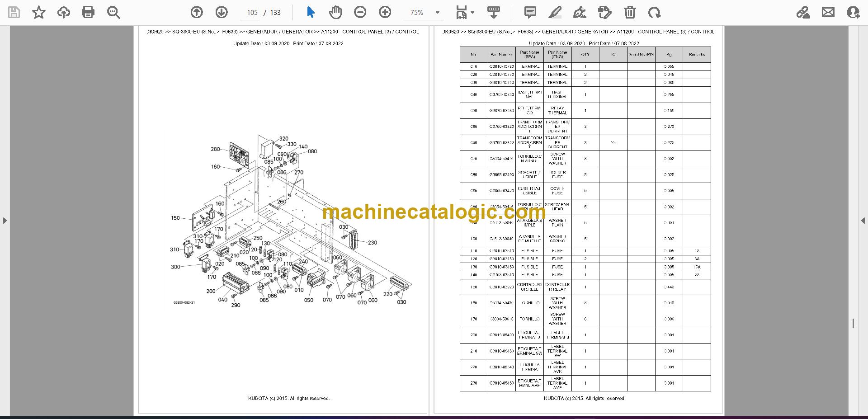Bookmark document with the star icon
This screenshot has width=868, height=419.
39,12
